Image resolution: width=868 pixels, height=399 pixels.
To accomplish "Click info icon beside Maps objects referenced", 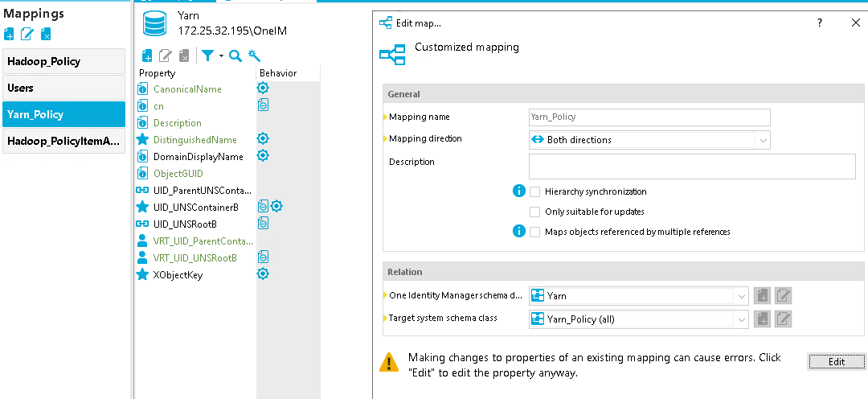I will [x=518, y=231].
